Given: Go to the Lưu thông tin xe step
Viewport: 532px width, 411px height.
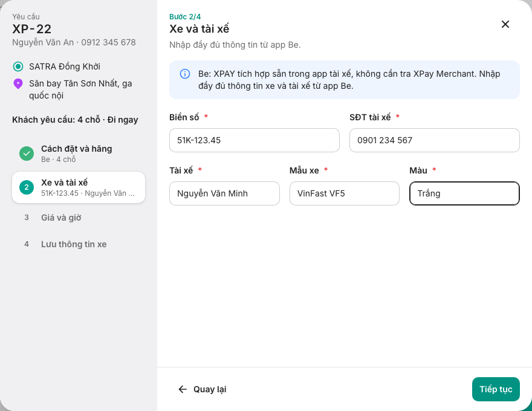Looking at the screenshot, I should click(79, 244).
